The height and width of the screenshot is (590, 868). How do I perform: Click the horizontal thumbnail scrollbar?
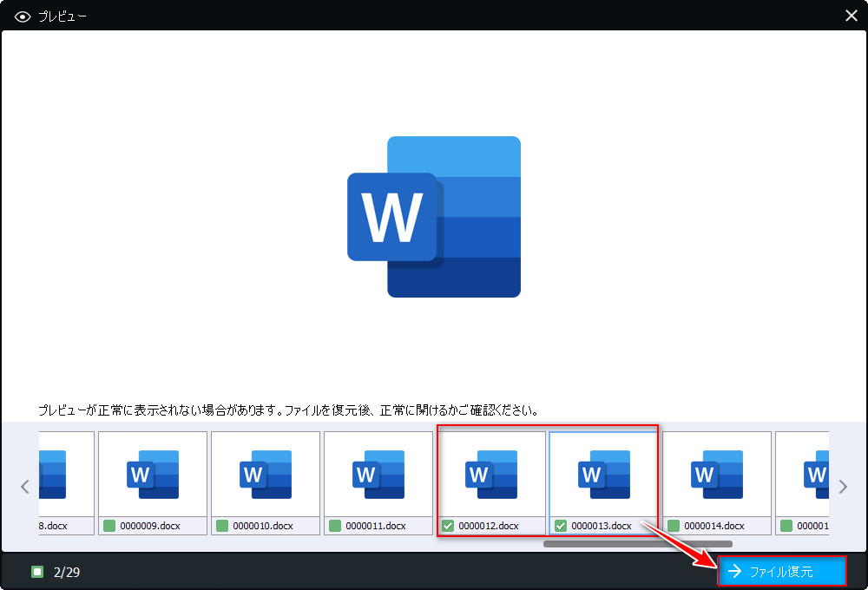pos(638,544)
